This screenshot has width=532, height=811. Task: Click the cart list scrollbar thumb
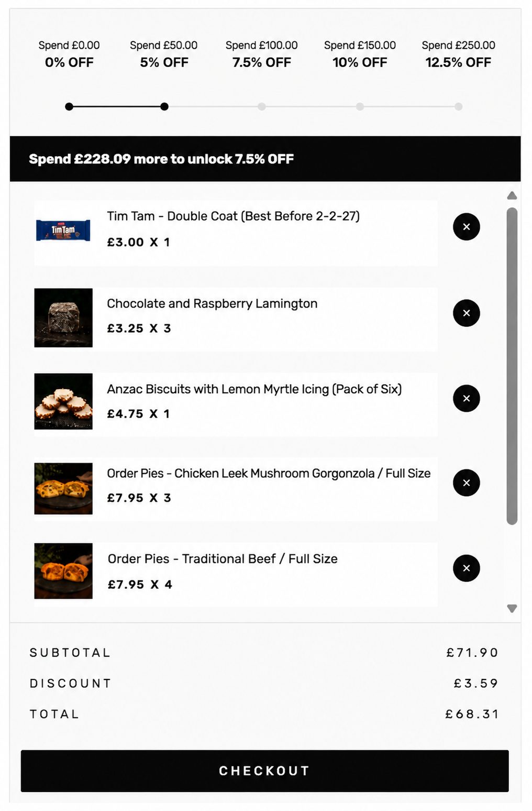click(512, 366)
